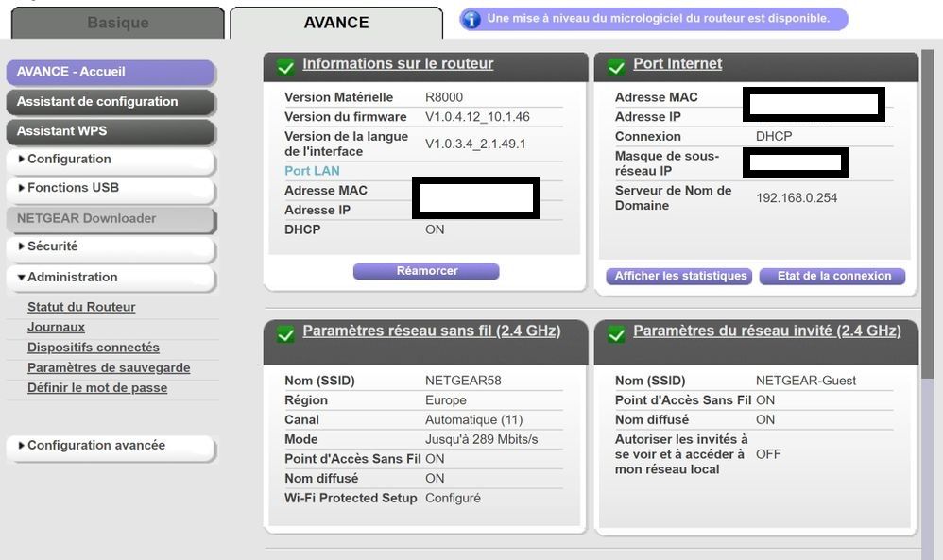Click language version V1.0.3.4_2.1.49.1
Viewport: 943px width, 560px height.
(475, 144)
